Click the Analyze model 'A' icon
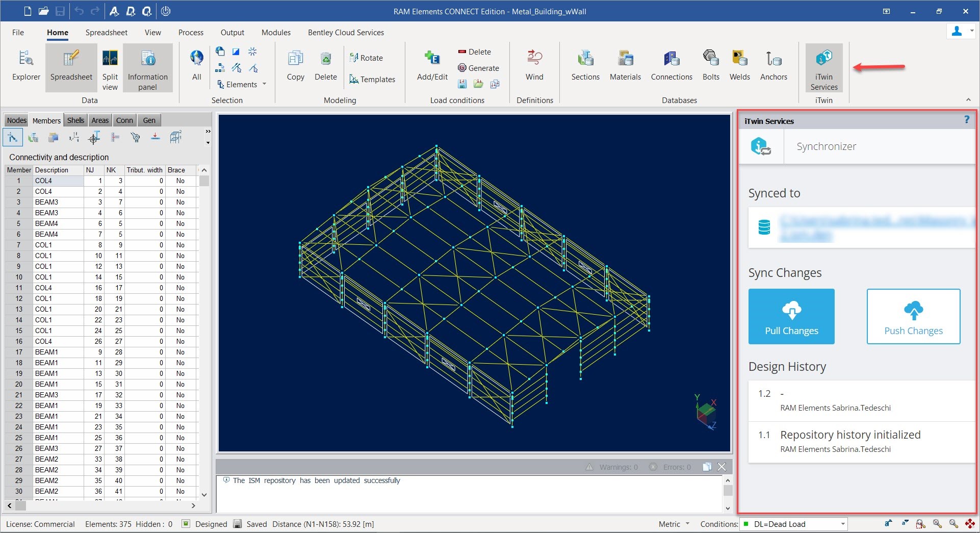 click(114, 11)
